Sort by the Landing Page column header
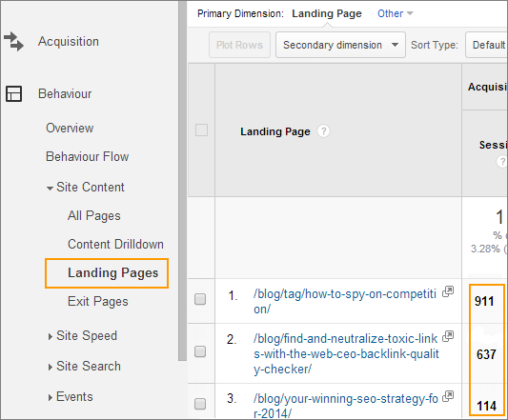Viewport: 508px width, 420px height. (x=275, y=131)
